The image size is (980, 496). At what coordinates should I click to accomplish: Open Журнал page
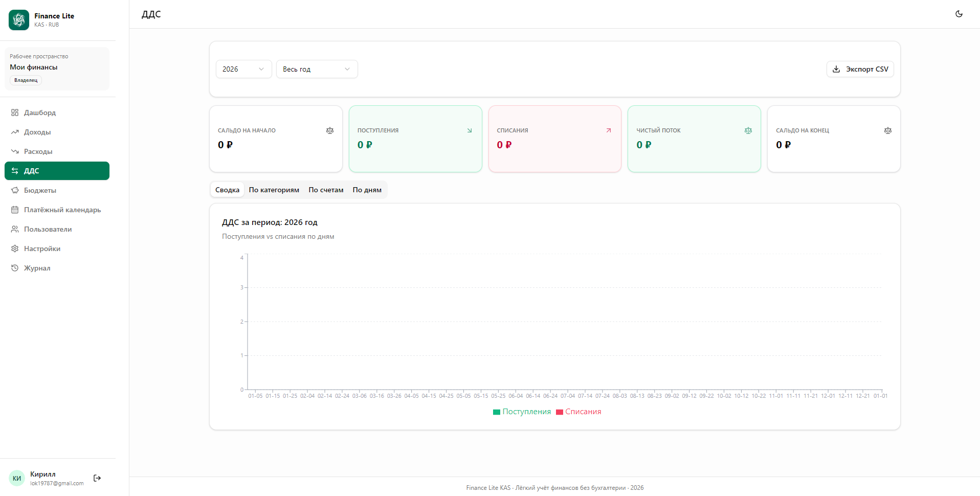[x=57, y=268]
